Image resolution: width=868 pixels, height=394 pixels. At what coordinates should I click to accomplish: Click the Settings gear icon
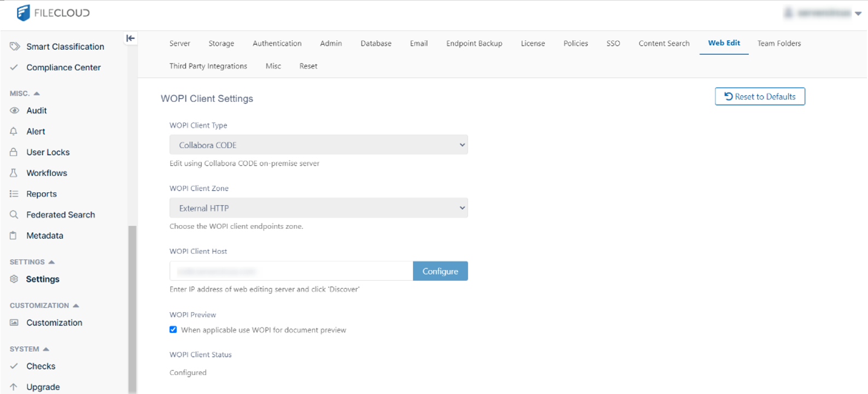coord(14,279)
